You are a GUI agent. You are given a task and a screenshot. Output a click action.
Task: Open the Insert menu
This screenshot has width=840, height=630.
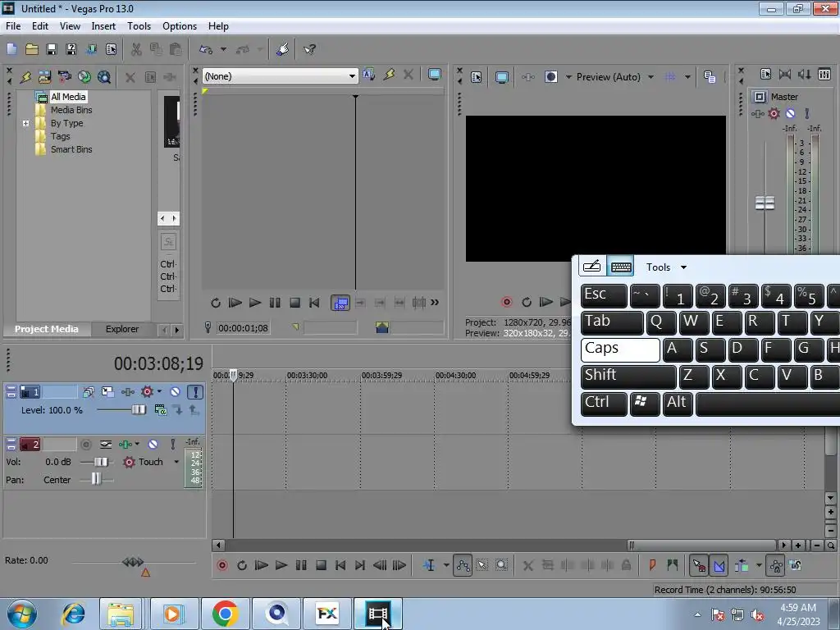(x=103, y=26)
